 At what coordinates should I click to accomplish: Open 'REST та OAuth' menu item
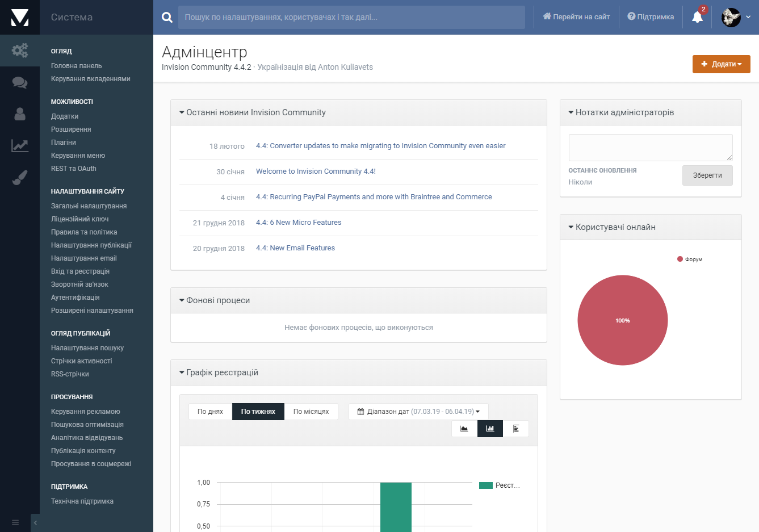click(x=74, y=169)
